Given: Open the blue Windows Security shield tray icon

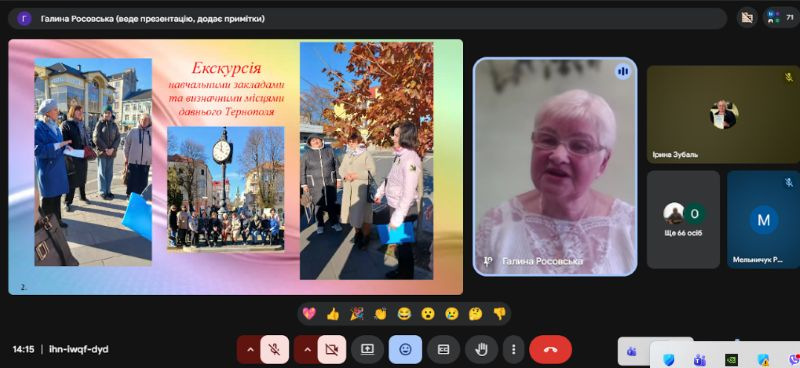Looking at the screenshot, I should click(x=668, y=360).
